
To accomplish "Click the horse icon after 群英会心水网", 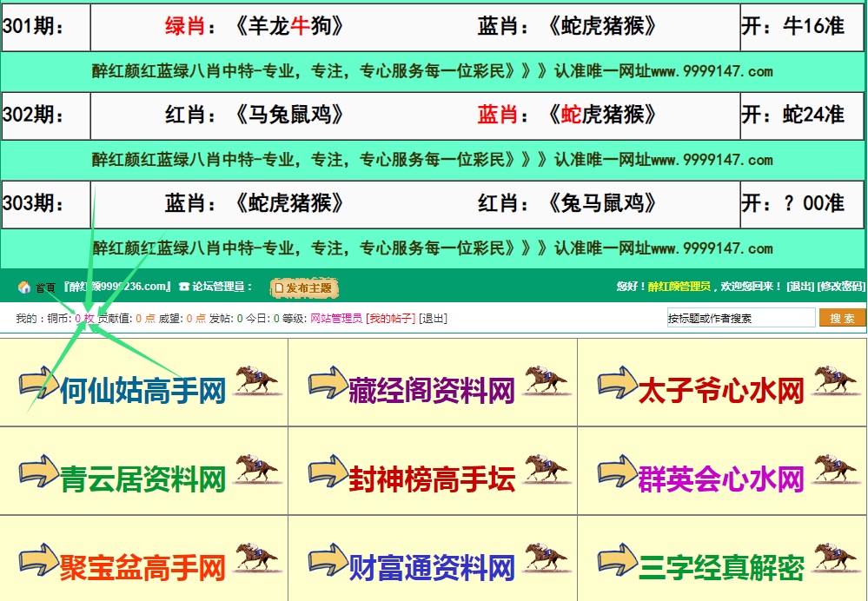I will [834, 470].
